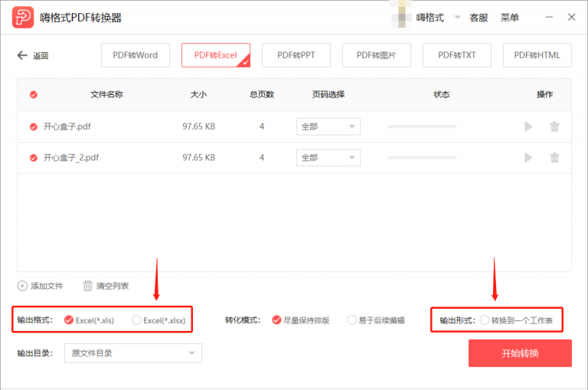This screenshot has height=390, width=588.
Task: Switch to PDF转TXT tab
Action: pyautogui.click(x=457, y=55)
